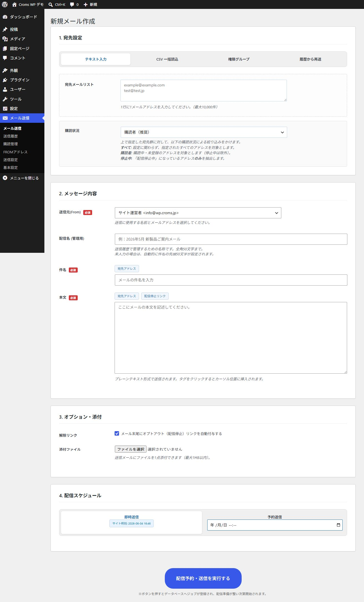The height and width of the screenshot is (602, 364).
Task: Click the WordPress logo icon
Action: click(5, 4)
